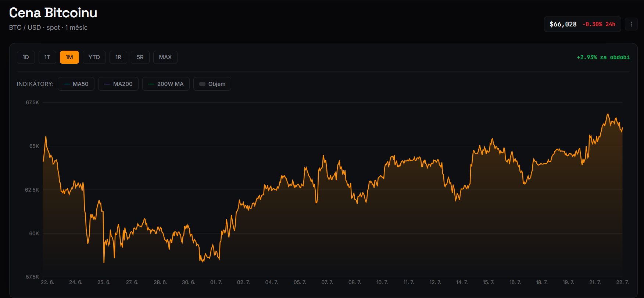644x298 pixels.
Task: Switch chart to 5R range
Action: click(x=140, y=57)
